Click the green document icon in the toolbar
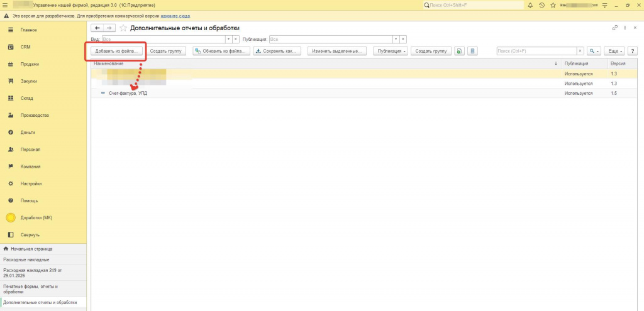This screenshot has width=644, height=311. tap(459, 52)
